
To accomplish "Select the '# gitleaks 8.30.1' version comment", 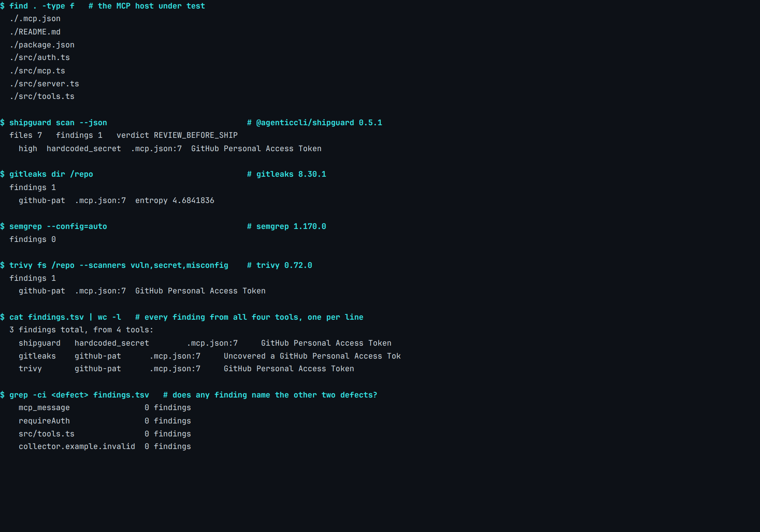I will [x=287, y=174].
